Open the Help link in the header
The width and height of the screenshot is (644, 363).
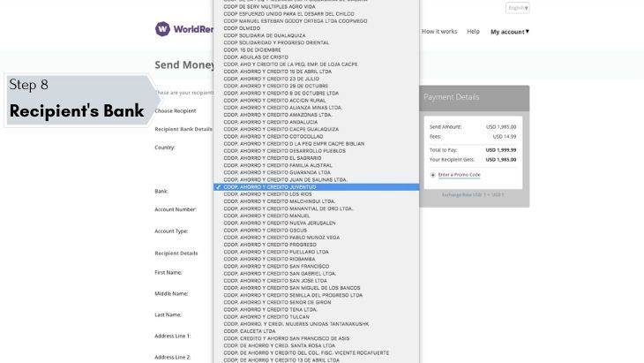point(473,31)
